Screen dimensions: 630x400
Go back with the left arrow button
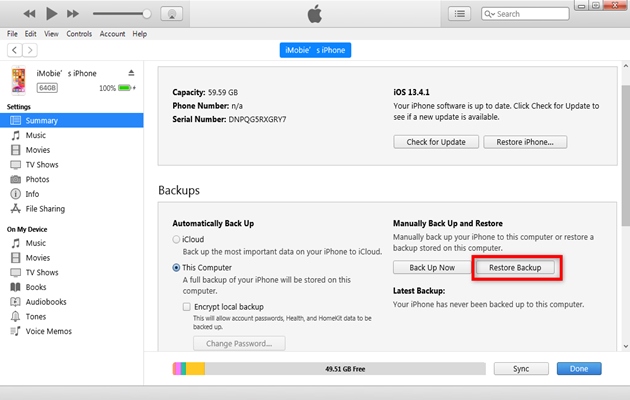[x=14, y=50]
